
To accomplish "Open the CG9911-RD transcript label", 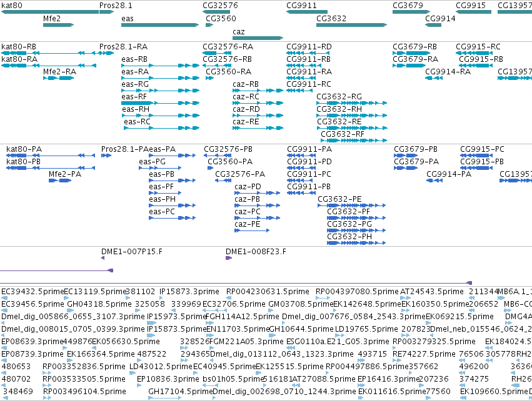I will (x=309, y=47).
